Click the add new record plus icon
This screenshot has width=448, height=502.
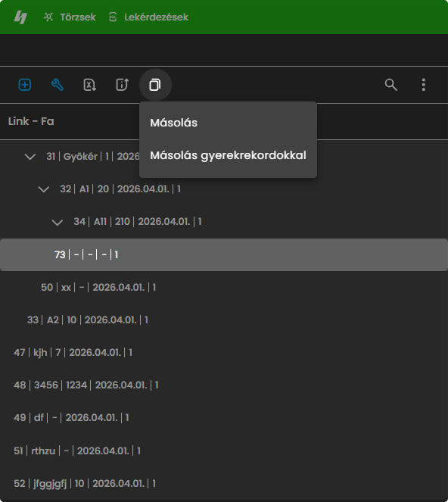[x=25, y=85]
